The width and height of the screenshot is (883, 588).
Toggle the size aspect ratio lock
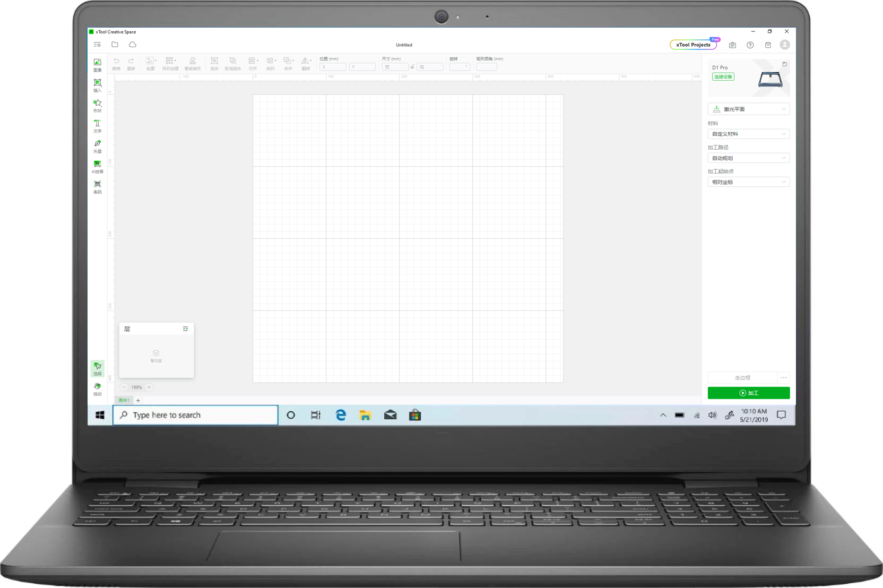(x=412, y=67)
